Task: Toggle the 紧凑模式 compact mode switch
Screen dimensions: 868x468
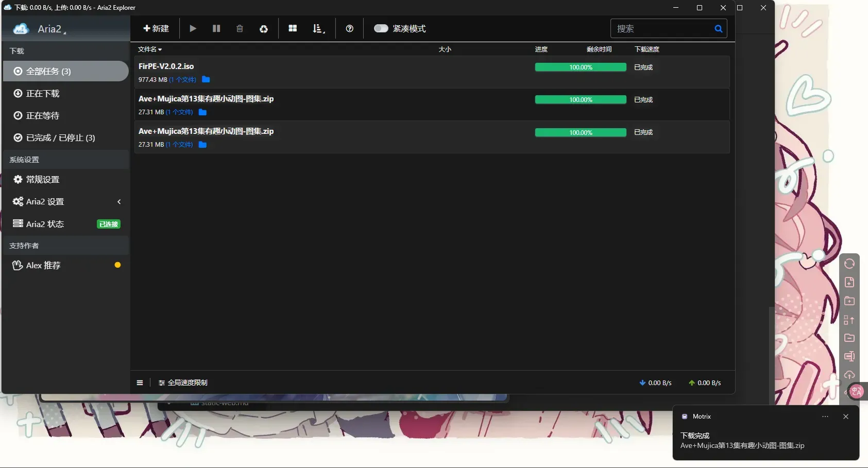Action: [x=381, y=29]
